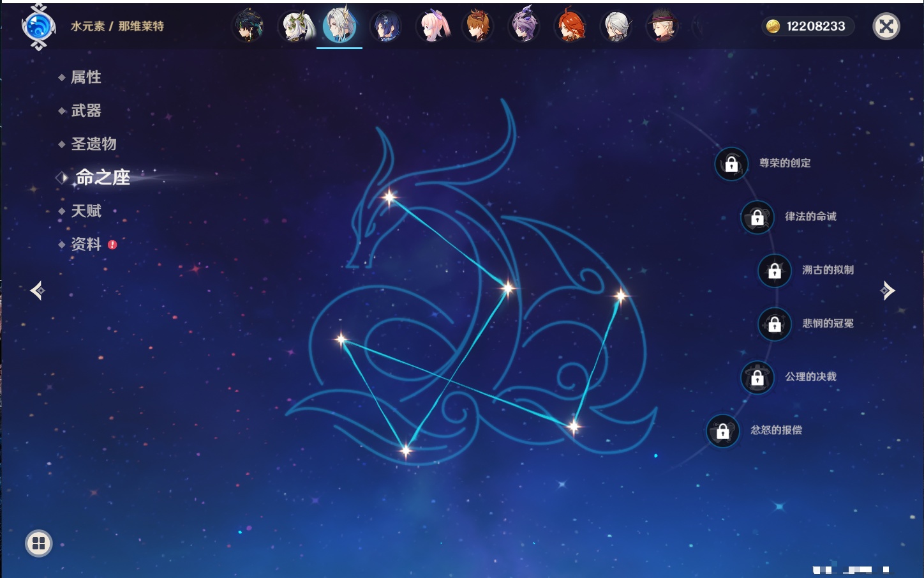Select the brown-haired character portrait
This screenshot has width=924, height=578.
pyautogui.click(x=477, y=27)
